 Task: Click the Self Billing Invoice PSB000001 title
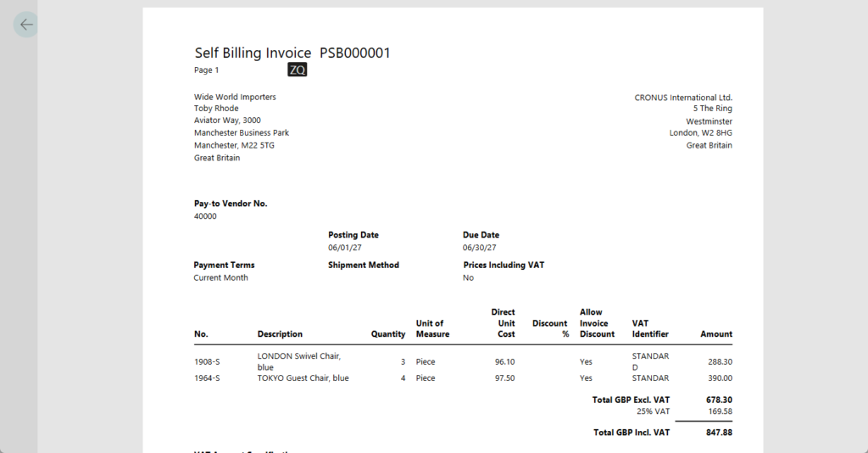292,53
